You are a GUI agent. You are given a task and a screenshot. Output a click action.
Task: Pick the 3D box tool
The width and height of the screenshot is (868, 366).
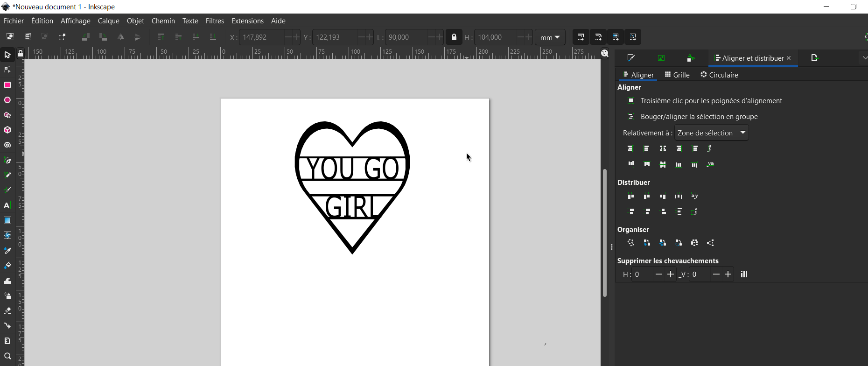point(7,130)
